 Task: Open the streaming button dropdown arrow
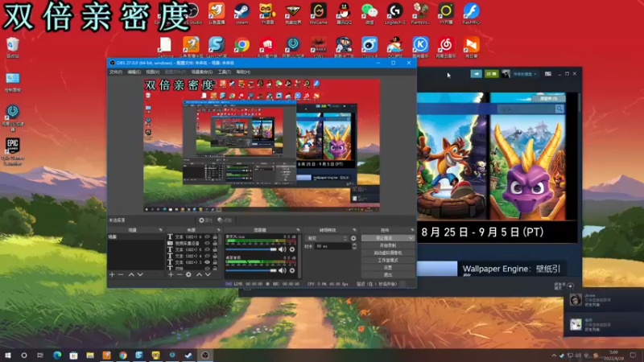tap(411, 238)
